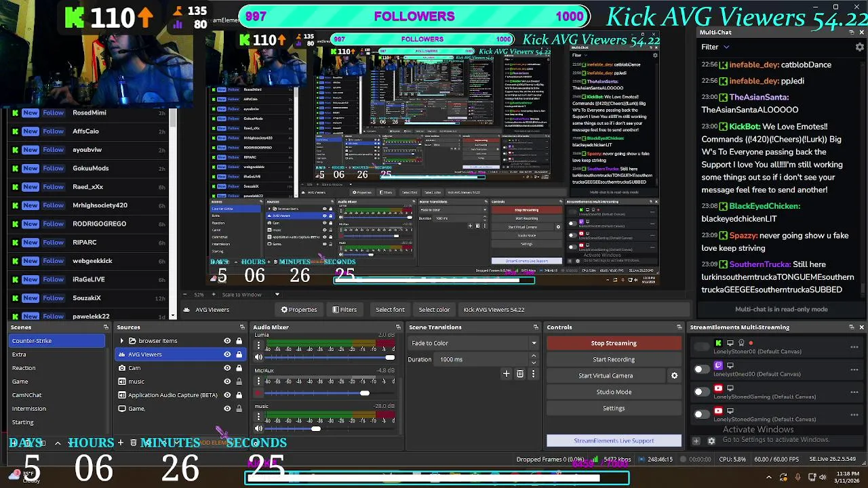Screen dimensions: 868x488
Task: Click the Kick platform icon for LonelySt0ner00
Action: point(719,343)
